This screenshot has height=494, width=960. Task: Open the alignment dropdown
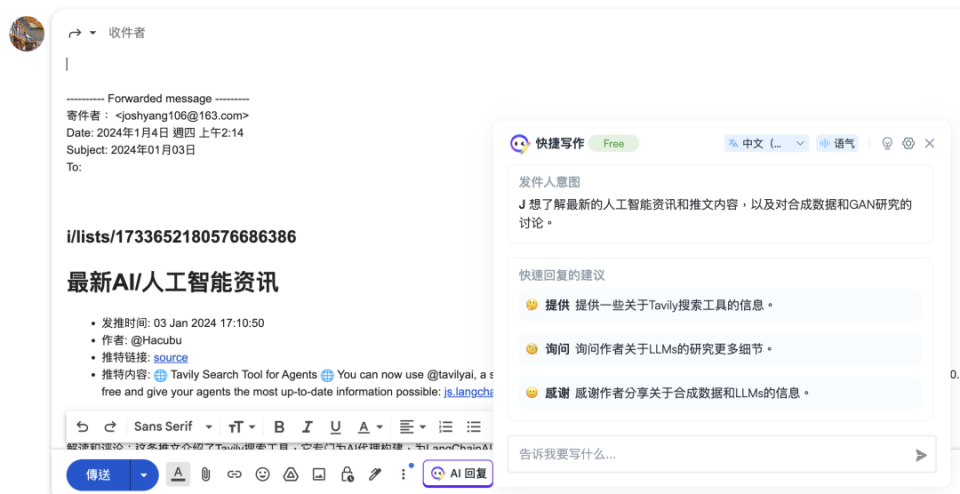(413, 427)
